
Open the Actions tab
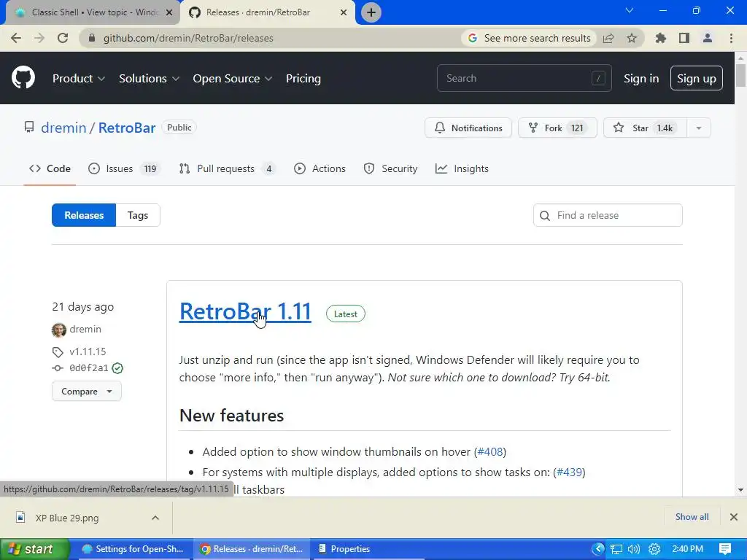pyautogui.click(x=320, y=168)
